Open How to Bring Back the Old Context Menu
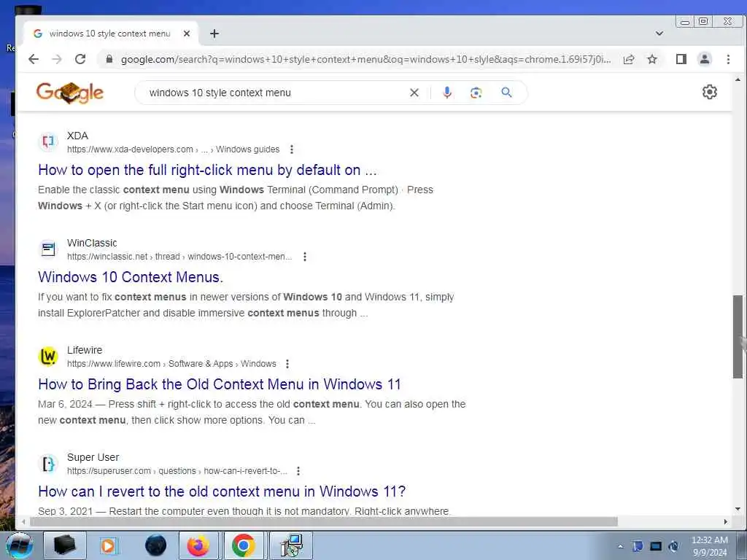 coord(220,384)
